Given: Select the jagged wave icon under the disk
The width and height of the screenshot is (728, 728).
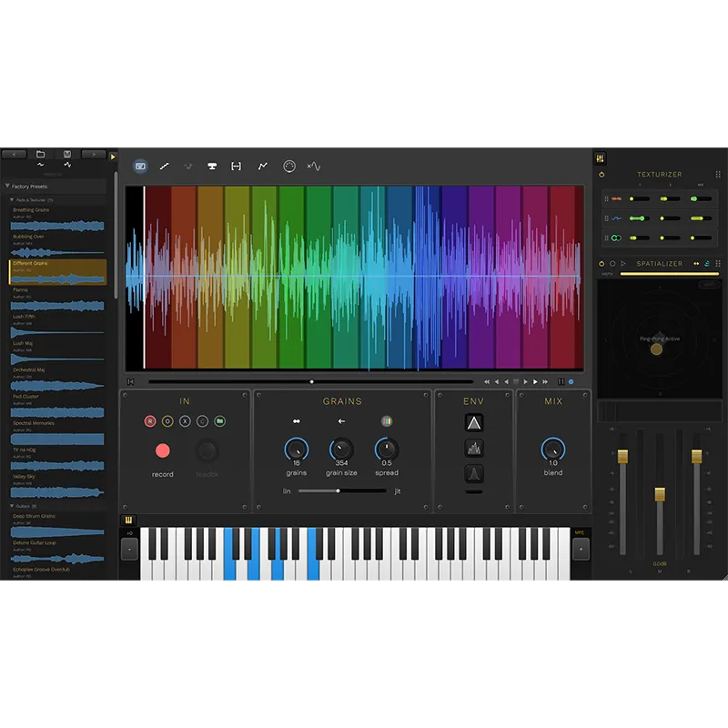Looking at the screenshot, I should point(67,165).
